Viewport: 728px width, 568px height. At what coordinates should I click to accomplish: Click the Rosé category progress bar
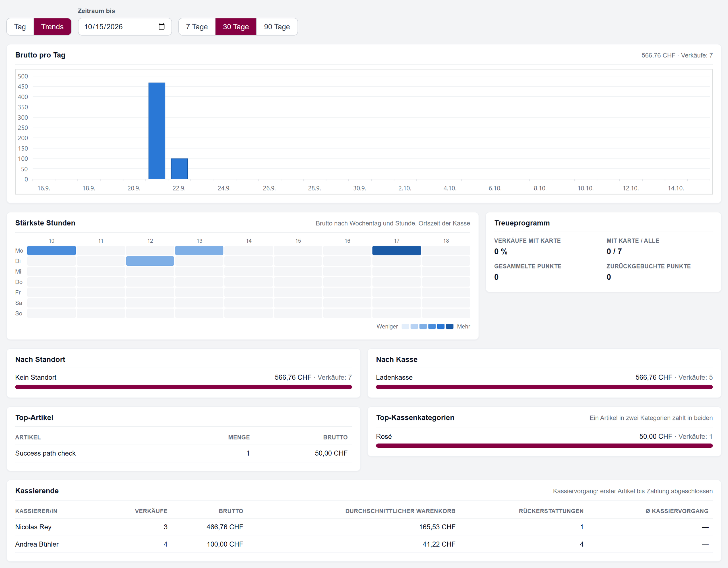click(544, 446)
